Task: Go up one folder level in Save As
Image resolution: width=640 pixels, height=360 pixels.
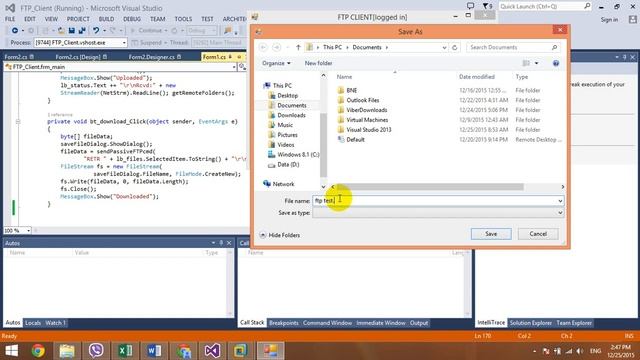Action: point(298,47)
